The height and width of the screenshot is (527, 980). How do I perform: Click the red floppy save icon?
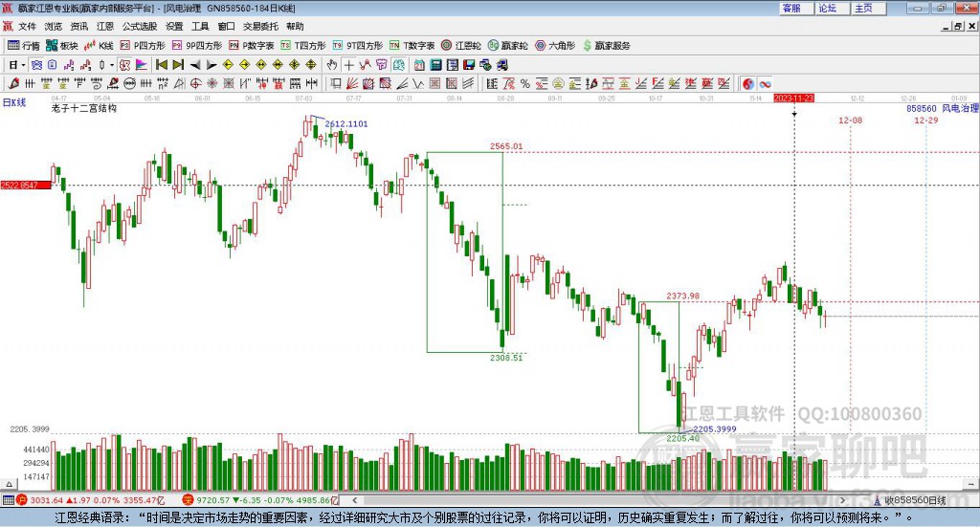469,65
